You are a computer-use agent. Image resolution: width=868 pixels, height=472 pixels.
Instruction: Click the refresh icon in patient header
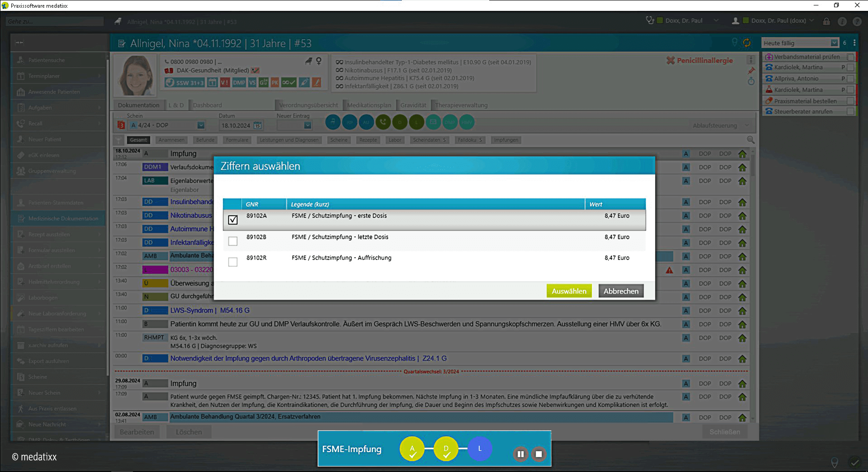tap(747, 43)
